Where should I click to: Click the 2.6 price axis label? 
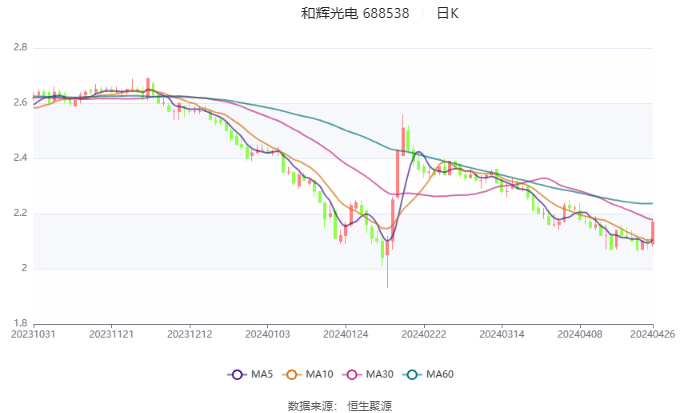click(x=20, y=103)
